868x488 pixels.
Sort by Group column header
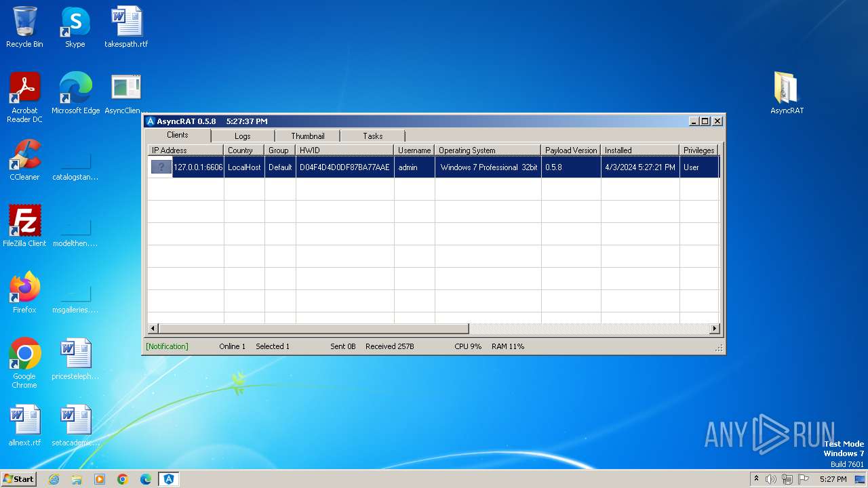[280, 150]
